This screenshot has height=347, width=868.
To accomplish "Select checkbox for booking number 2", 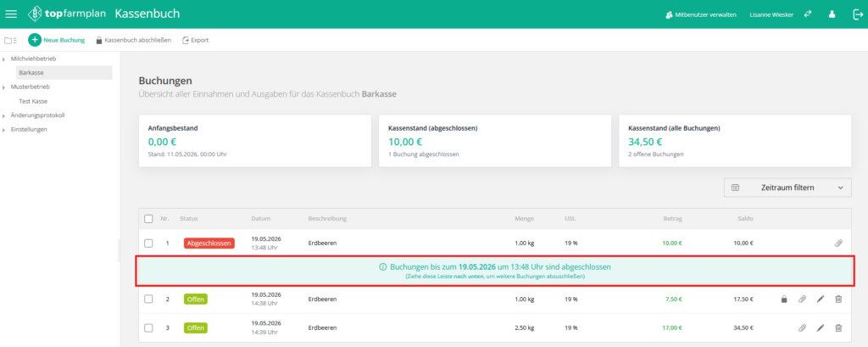I will click(x=148, y=299).
